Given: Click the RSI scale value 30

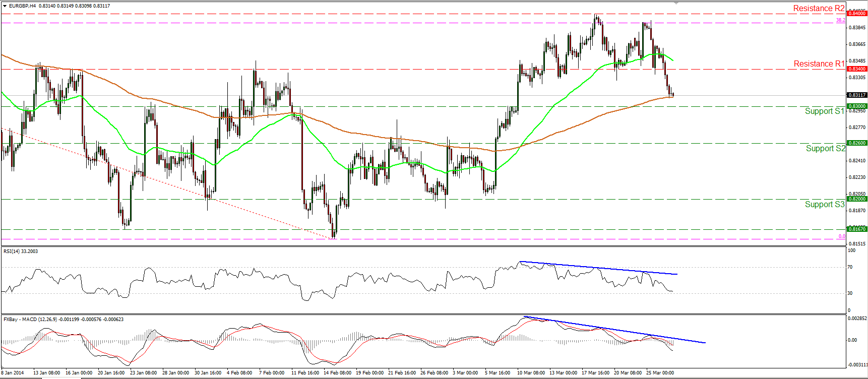Looking at the screenshot, I should (850, 293).
